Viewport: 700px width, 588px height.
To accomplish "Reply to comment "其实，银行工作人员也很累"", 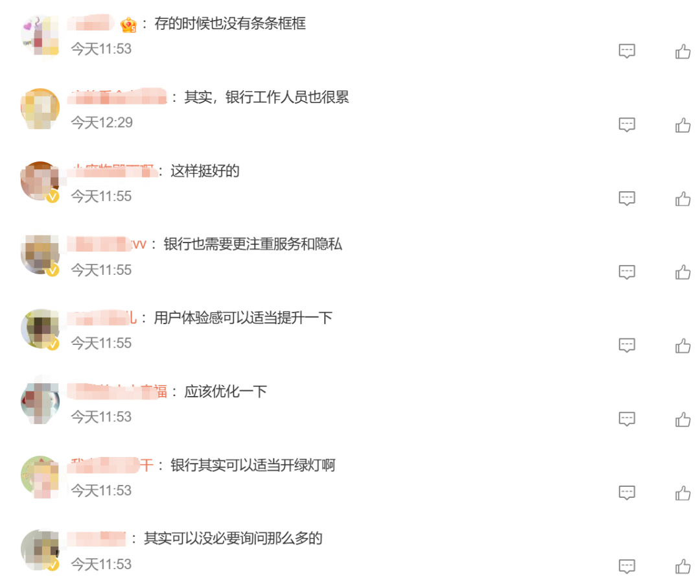I will [627, 125].
